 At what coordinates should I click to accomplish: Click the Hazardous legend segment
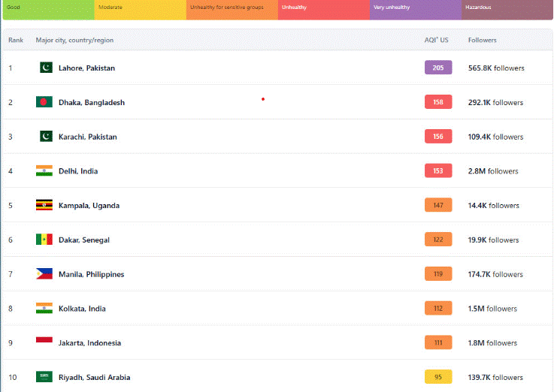507,9
